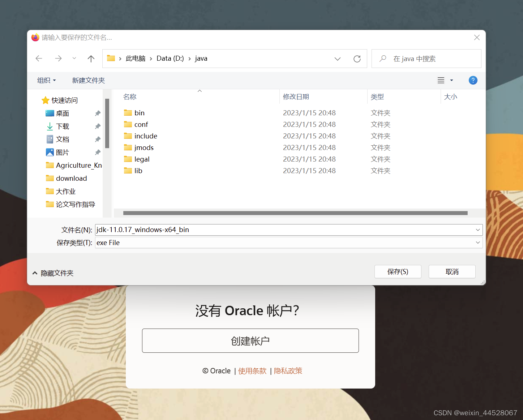The image size is (523, 420).
Task: Click the lib folder icon
Action: [x=128, y=171]
